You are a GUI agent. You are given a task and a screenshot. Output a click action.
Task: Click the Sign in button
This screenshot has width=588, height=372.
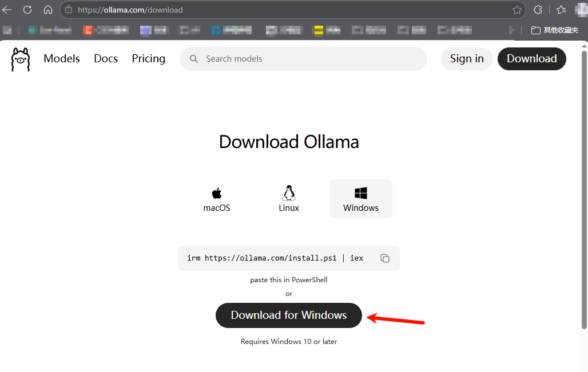click(467, 59)
